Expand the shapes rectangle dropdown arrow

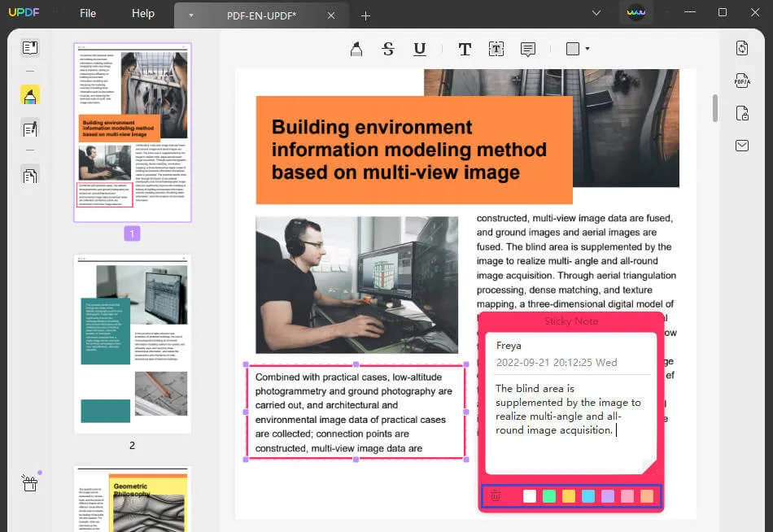click(587, 50)
